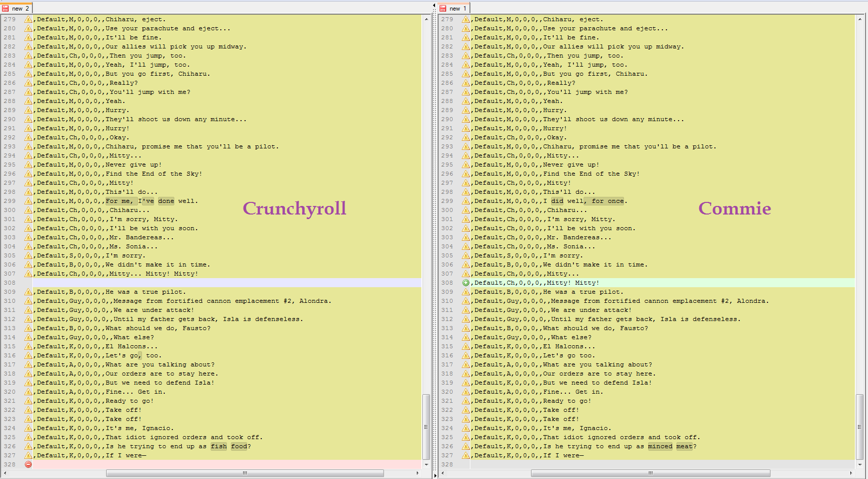The image size is (868, 479).
Task: Click right pane horizontal scrollbar right arrow
Action: [851, 473]
